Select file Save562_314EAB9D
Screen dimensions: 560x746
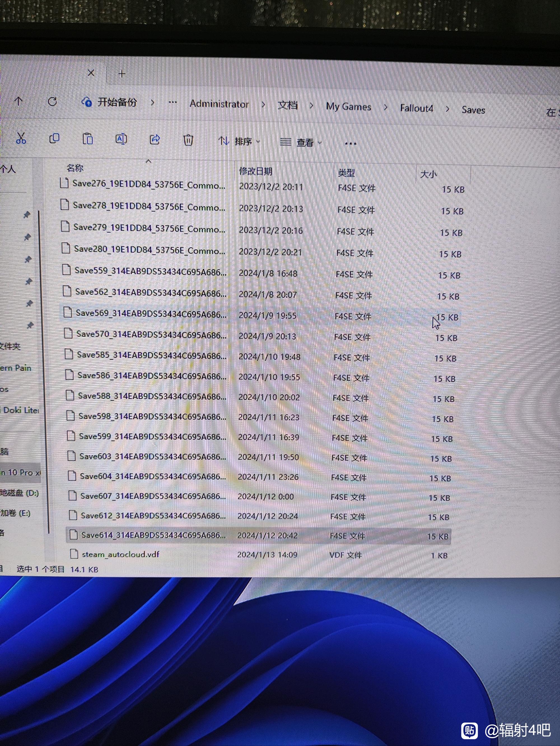tap(151, 292)
